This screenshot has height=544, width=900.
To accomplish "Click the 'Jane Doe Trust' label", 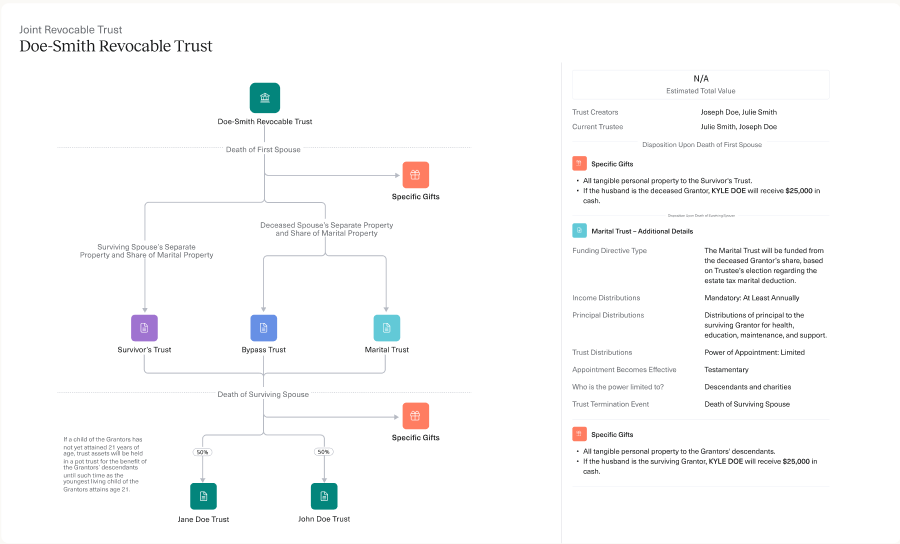I will coord(203,519).
